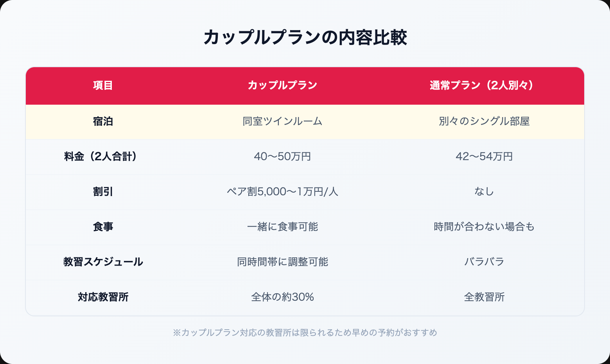Screen dimensions: 610x364
Task: Click the 割引 row label
Action: pyautogui.click(x=103, y=192)
